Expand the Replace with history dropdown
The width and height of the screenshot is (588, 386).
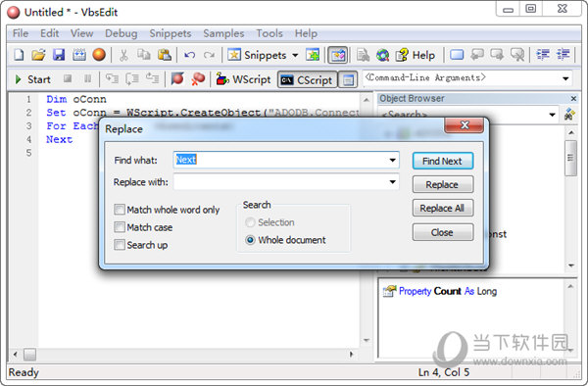point(393,182)
